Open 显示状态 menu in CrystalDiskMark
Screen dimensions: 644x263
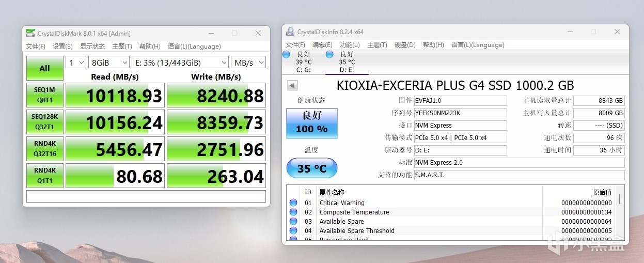click(92, 47)
